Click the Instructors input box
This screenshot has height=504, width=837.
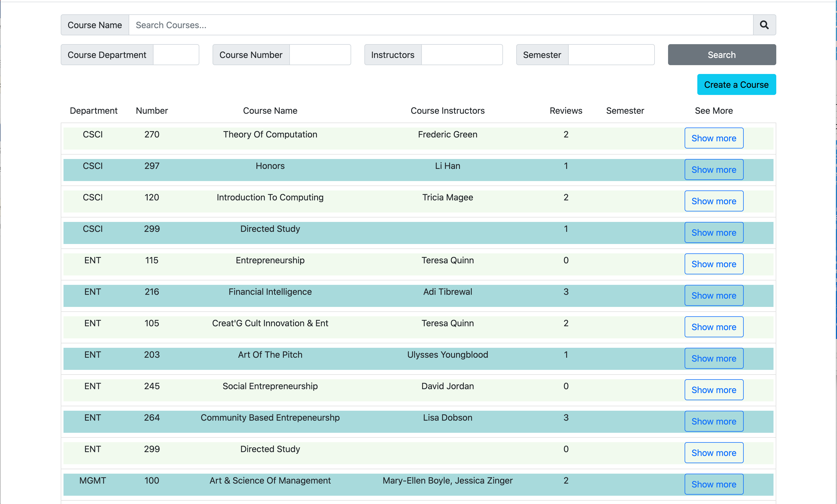pos(462,55)
